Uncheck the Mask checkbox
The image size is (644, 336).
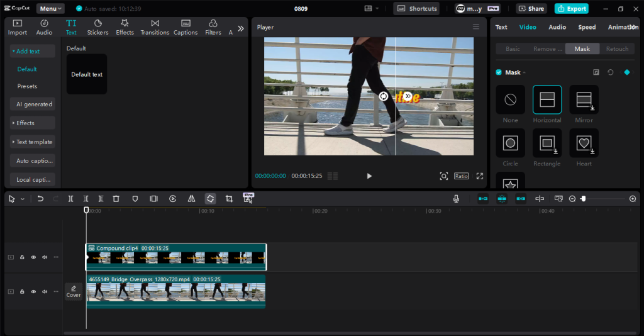click(499, 72)
